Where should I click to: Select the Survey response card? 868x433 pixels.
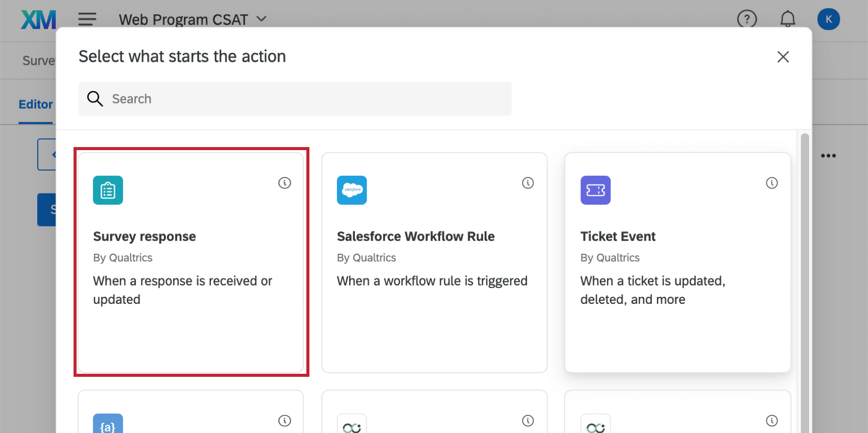tap(191, 262)
